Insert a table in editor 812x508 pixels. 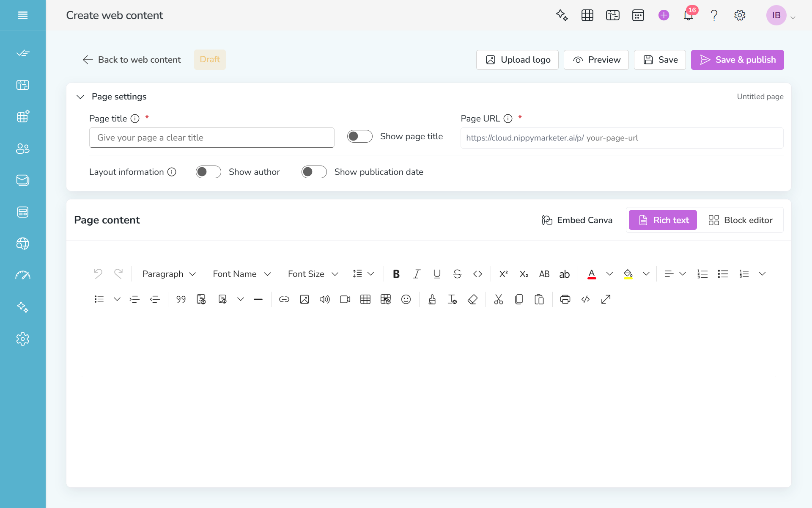click(x=365, y=299)
